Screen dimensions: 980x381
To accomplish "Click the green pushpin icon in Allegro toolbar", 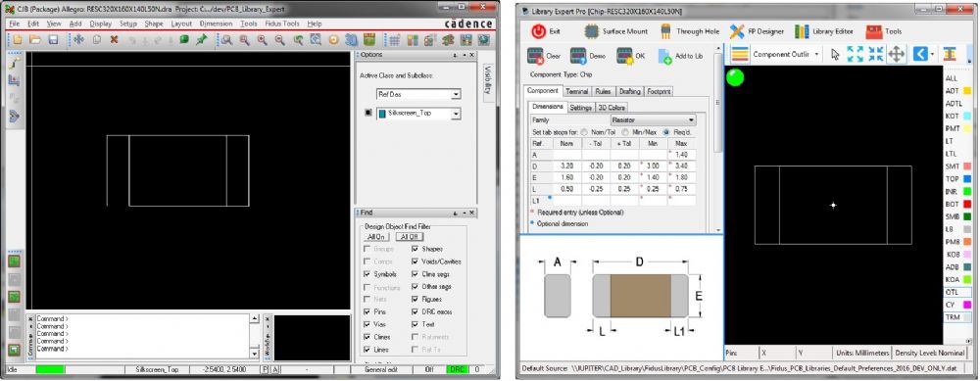I will [201, 39].
